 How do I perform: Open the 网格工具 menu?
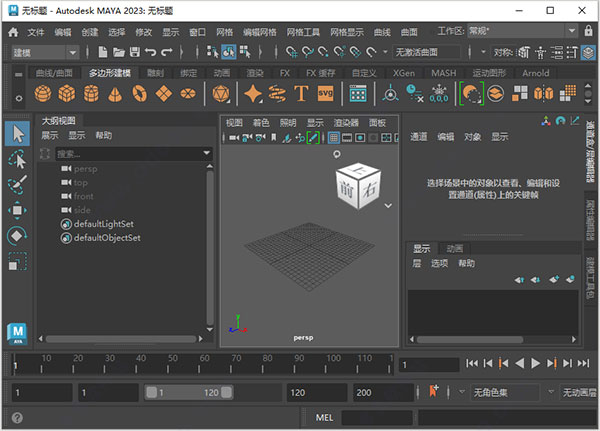[x=305, y=32]
